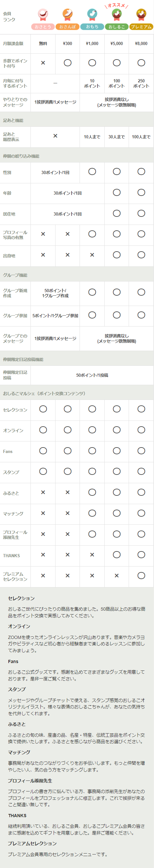Click the プロフィール添削先生 description heading

point(30,780)
